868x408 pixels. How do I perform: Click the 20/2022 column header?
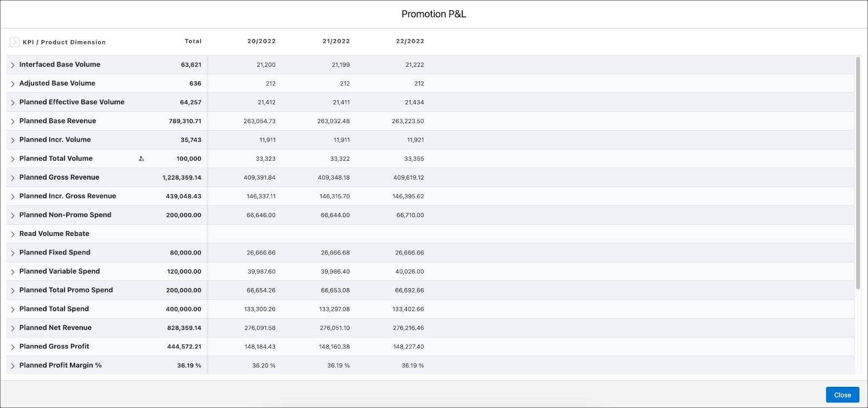click(x=261, y=41)
